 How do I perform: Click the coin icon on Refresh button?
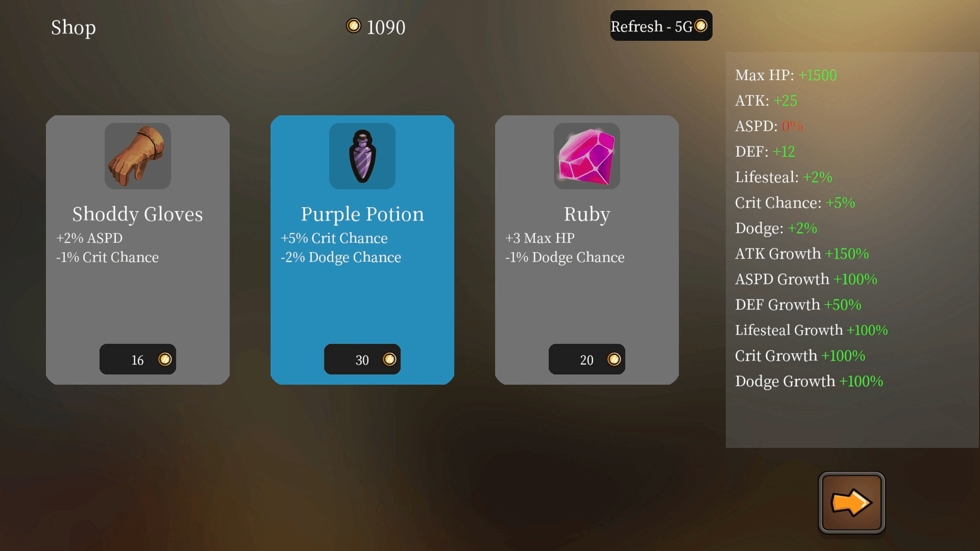(701, 26)
